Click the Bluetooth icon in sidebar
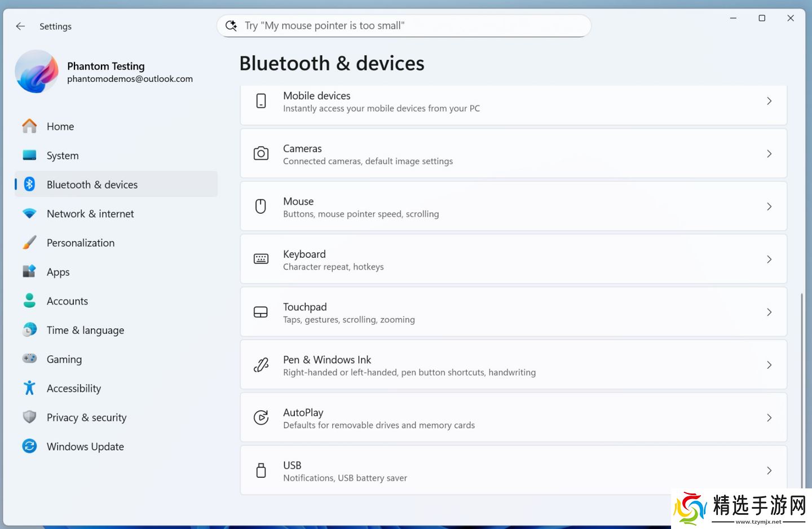The width and height of the screenshot is (812, 529). [x=30, y=184]
